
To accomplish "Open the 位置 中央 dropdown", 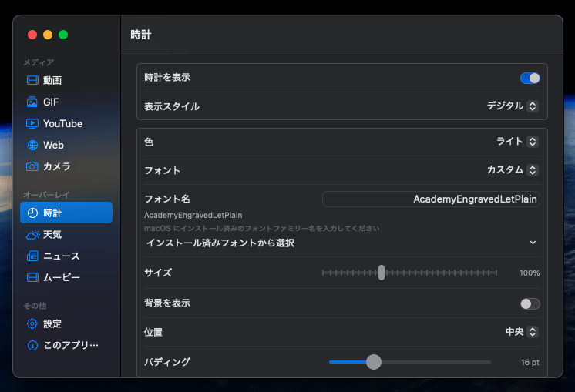I will (521, 332).
